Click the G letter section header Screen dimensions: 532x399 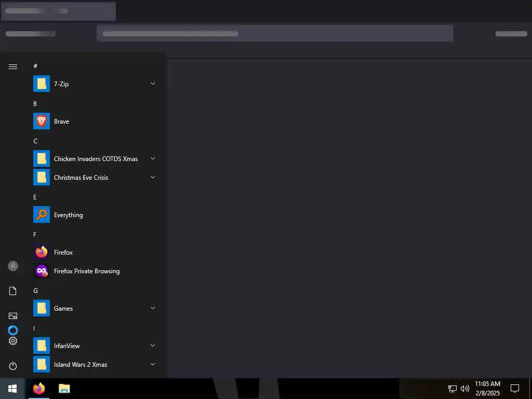(36, 291)
